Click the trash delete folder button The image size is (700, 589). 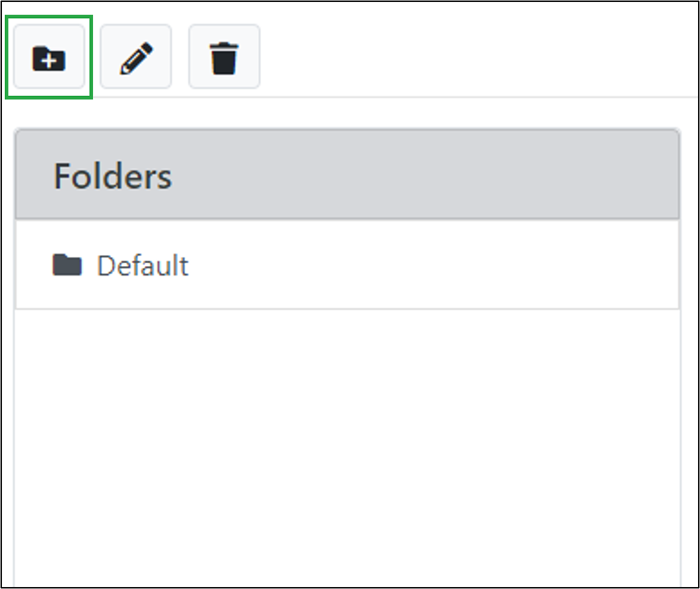[224, 58]
